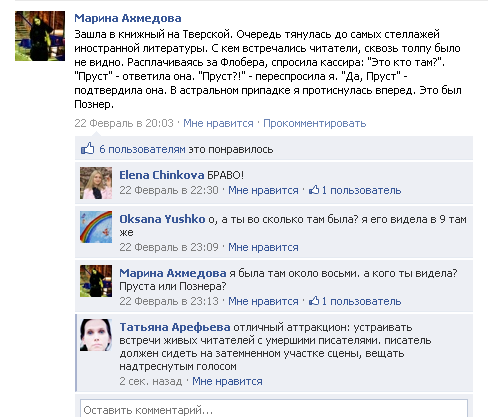This screenshot has width=488, height=417.
Task: Like the main post via Мне нравится
Action: point(218,123)
